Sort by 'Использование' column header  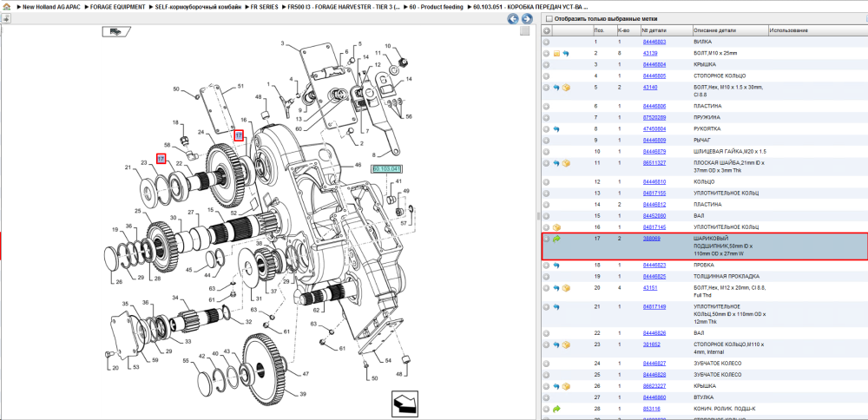coord(788,30)
